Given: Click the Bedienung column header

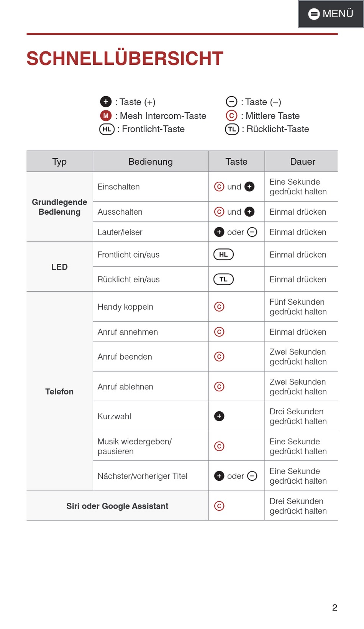Looking at the screenshot, I should tap(150, 162).
